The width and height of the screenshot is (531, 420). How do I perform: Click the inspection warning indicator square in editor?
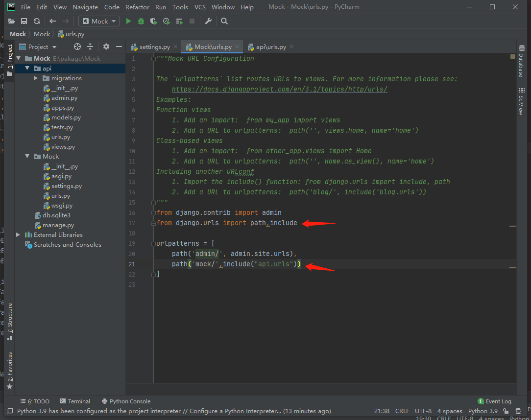[x=513, y=56]
